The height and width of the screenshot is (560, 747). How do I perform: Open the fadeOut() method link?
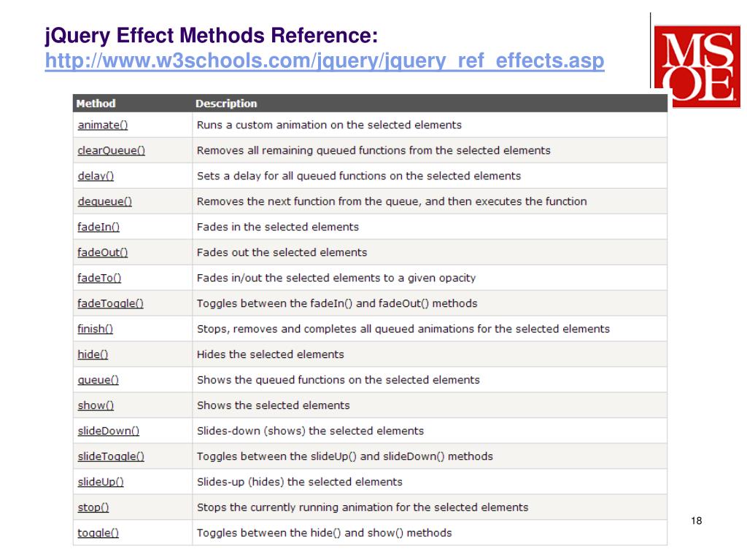(x=102, y=253)
